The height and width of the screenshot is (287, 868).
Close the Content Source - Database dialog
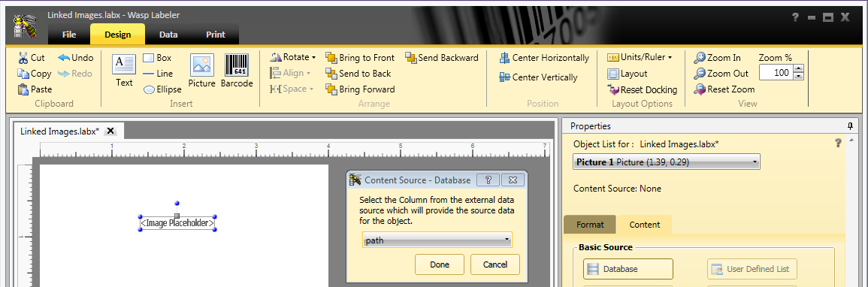[x=513, y=180]
